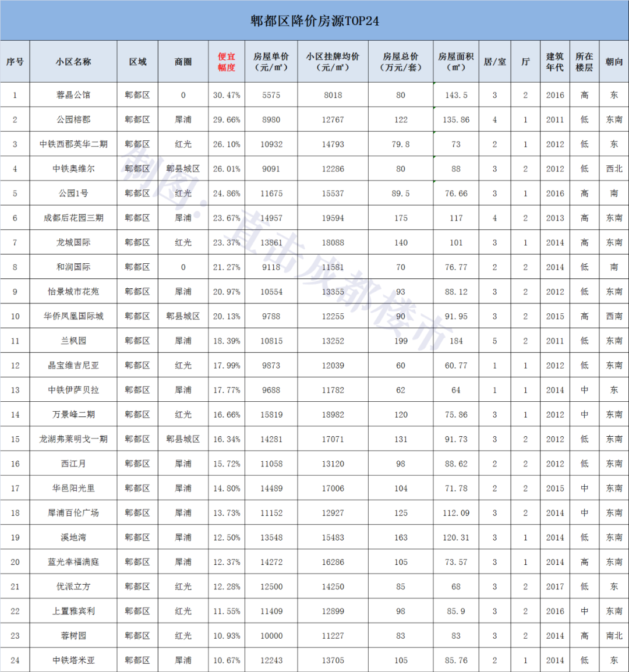
Task: Select area cell 76.77
Action: click(x=456, y=267)
